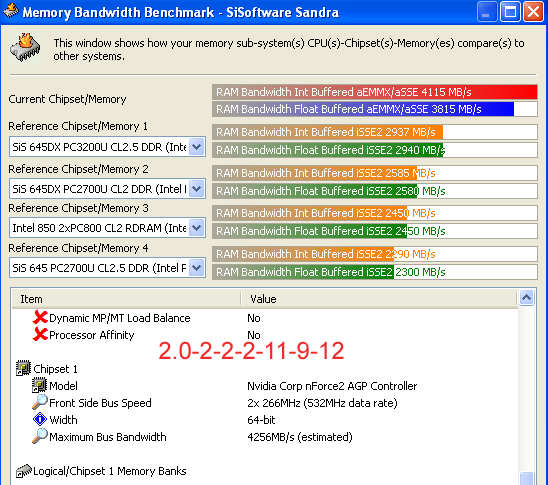
Task: Click the green Float Buffered 2580 MB/s bar
Action: [x=375, y=191]
